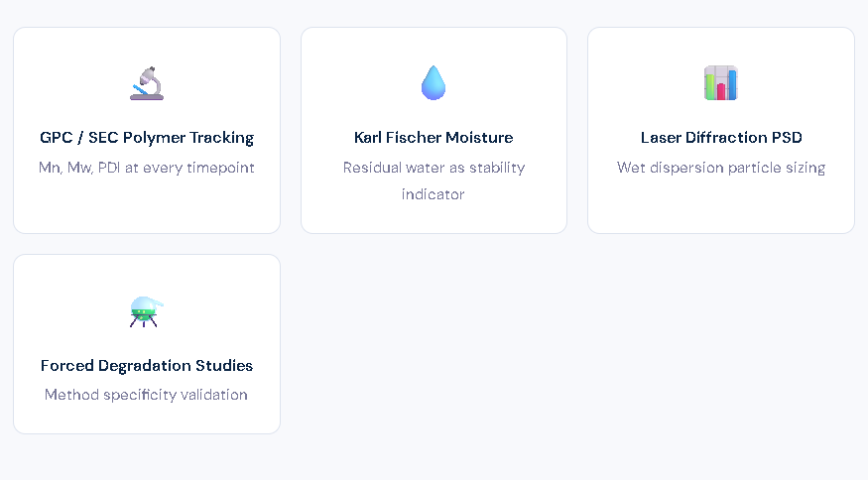Click "GPC" in the Polymer Tracking title

(56, 138)
